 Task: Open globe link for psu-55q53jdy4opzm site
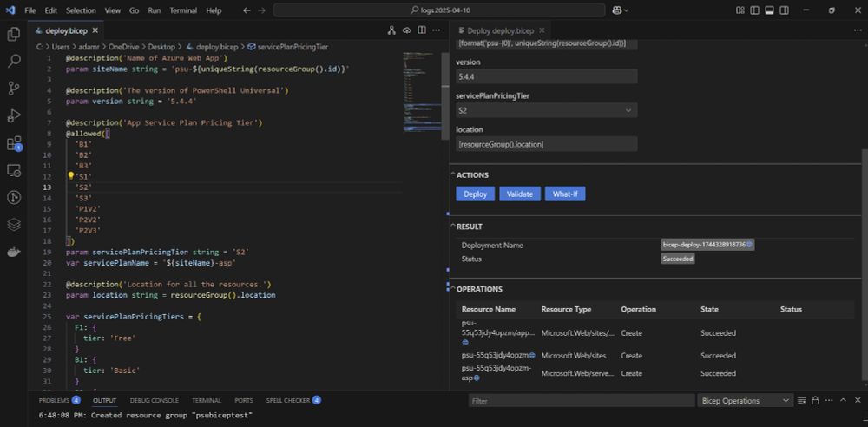532,356
